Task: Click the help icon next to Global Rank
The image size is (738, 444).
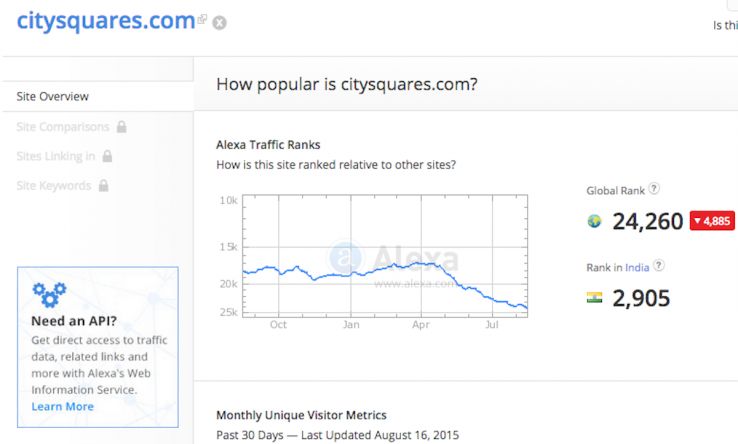Action: point(654,188)
